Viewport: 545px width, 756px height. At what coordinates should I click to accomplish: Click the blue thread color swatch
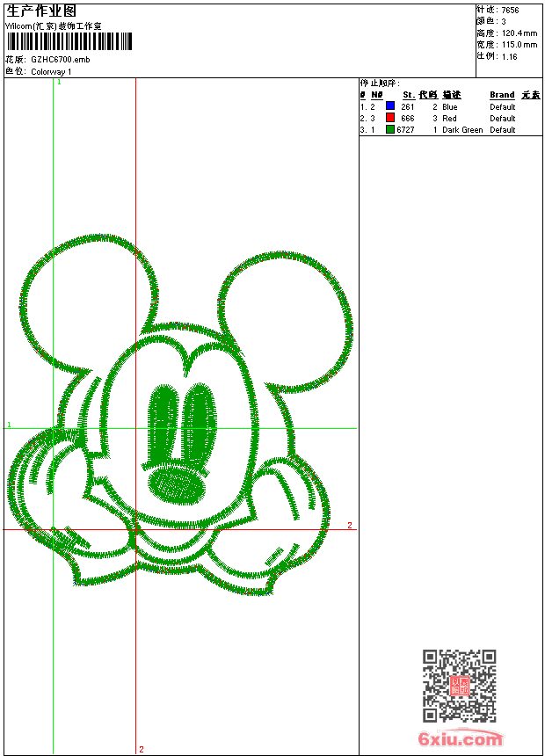click(x=389, y=106)
